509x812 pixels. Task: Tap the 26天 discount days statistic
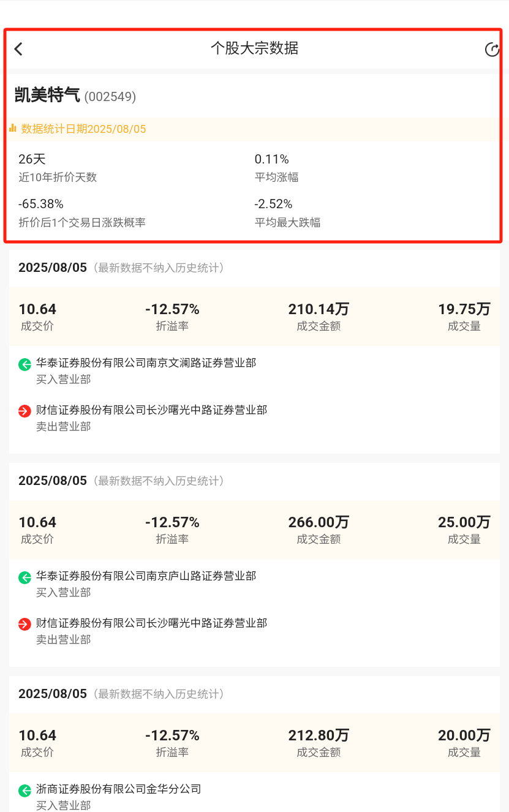click(x=32, y=159)
